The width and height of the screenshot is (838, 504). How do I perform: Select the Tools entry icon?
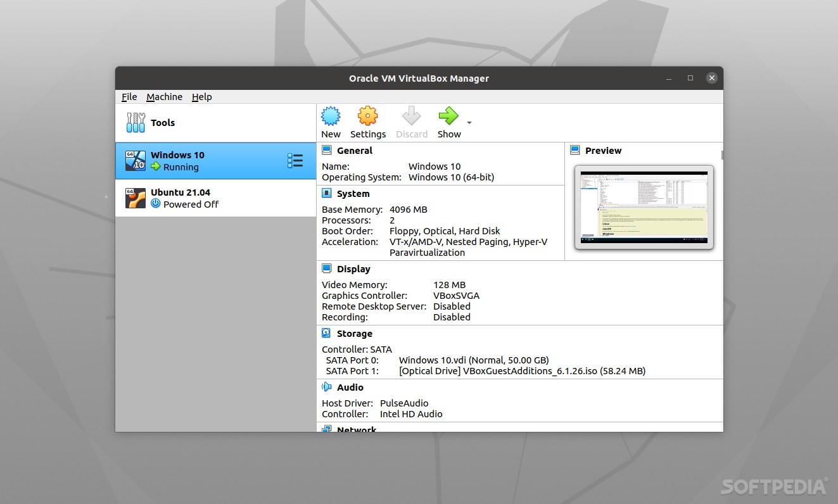[x=136, y=123]
